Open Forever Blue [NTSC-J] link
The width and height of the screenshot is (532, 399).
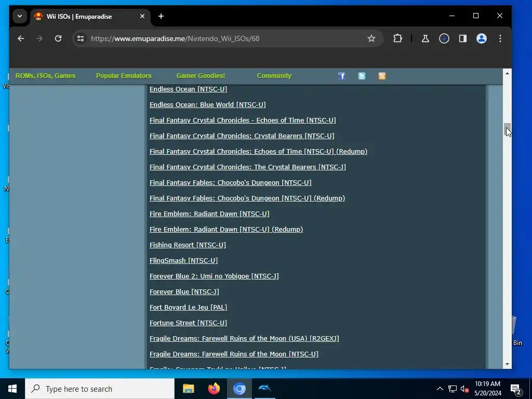[184, 292]
